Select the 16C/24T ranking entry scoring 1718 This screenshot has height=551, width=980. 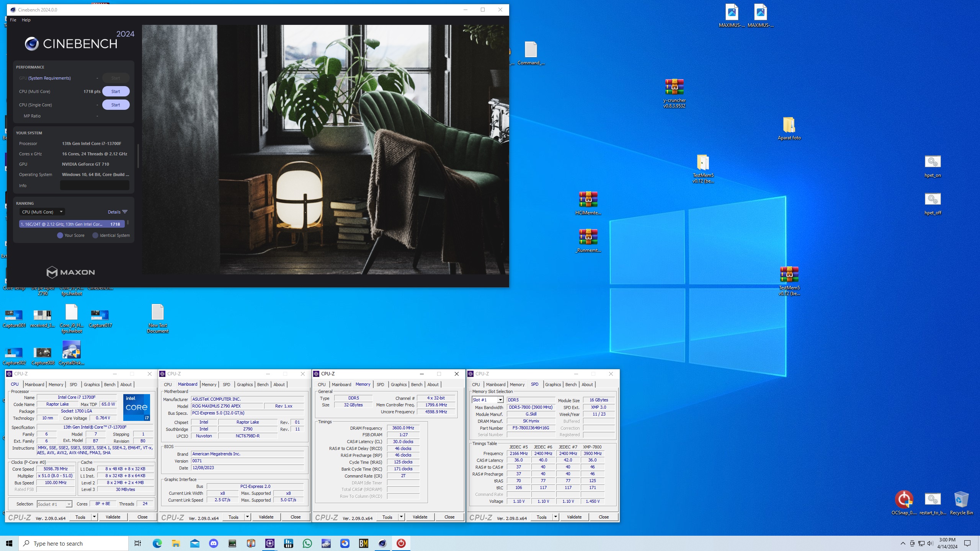(72, 224)
